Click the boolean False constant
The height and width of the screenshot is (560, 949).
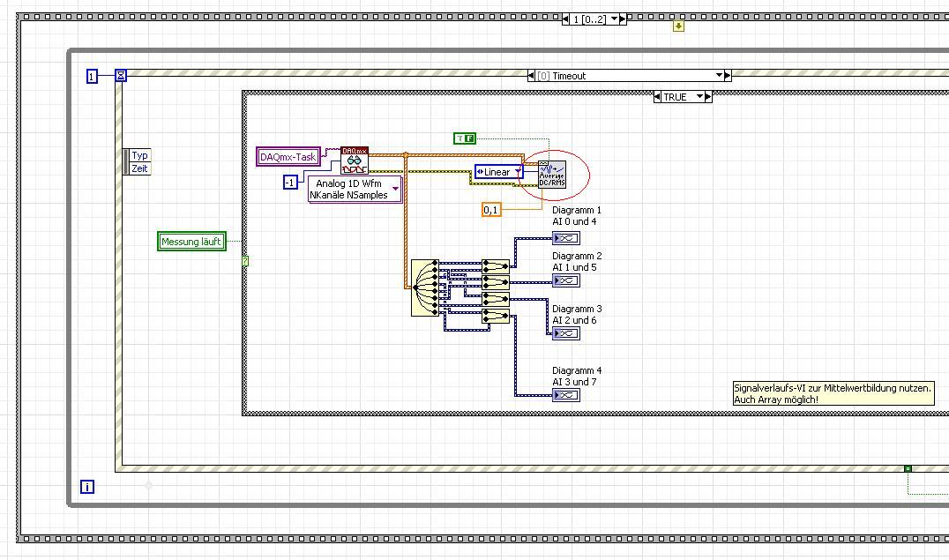tap(465, 138)
